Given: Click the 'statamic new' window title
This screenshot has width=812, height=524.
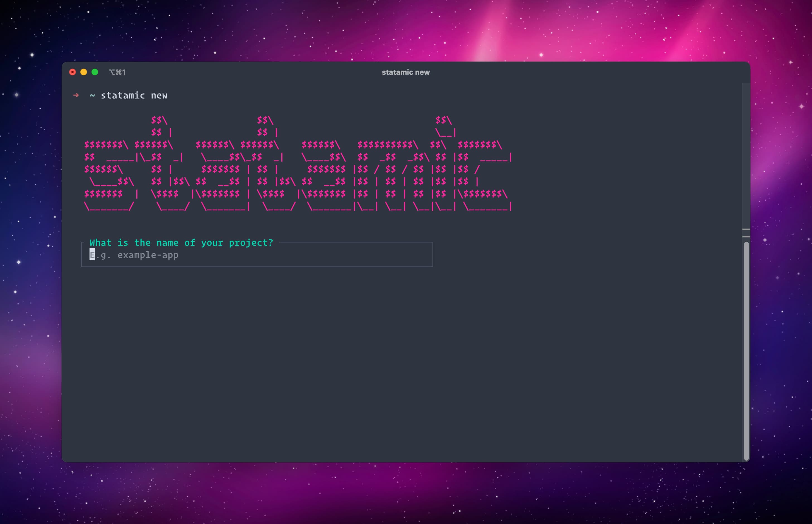Looking at the screenshot, I should point(406,72).
